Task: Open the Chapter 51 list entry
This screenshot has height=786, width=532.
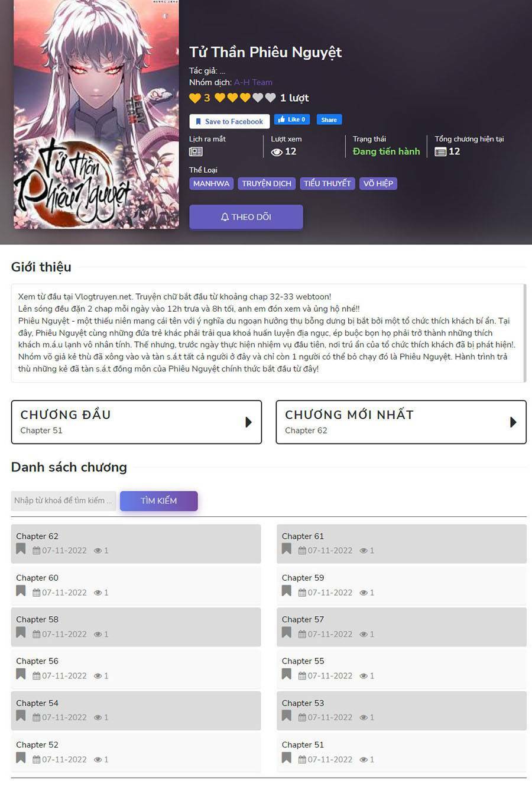Action: (x=401, y=752)
